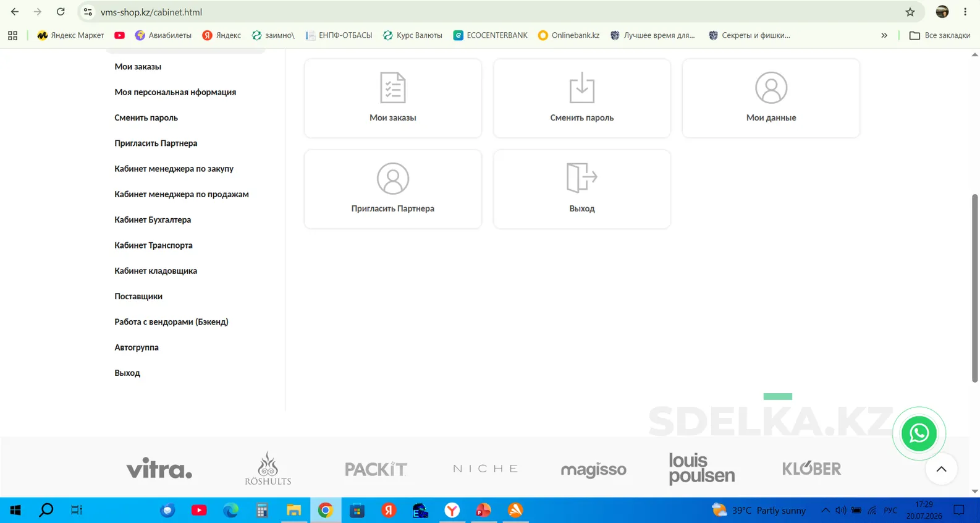Open Кабинет Бухгалтера in the sidebar menu
This screenshot has width=980, height=523.
[153, 219]
